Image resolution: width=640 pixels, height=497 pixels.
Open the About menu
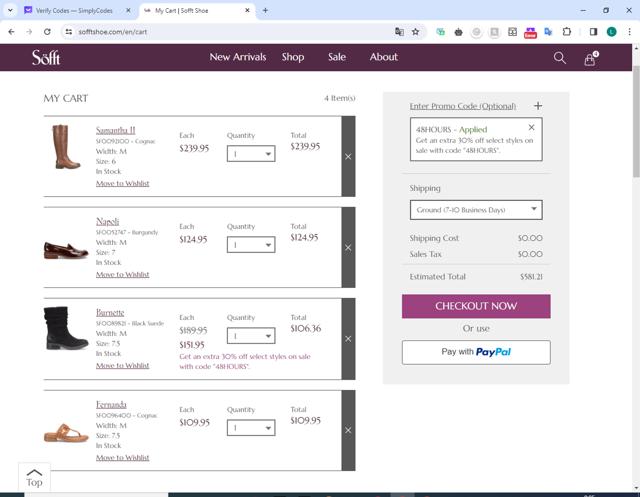(384, 57)
